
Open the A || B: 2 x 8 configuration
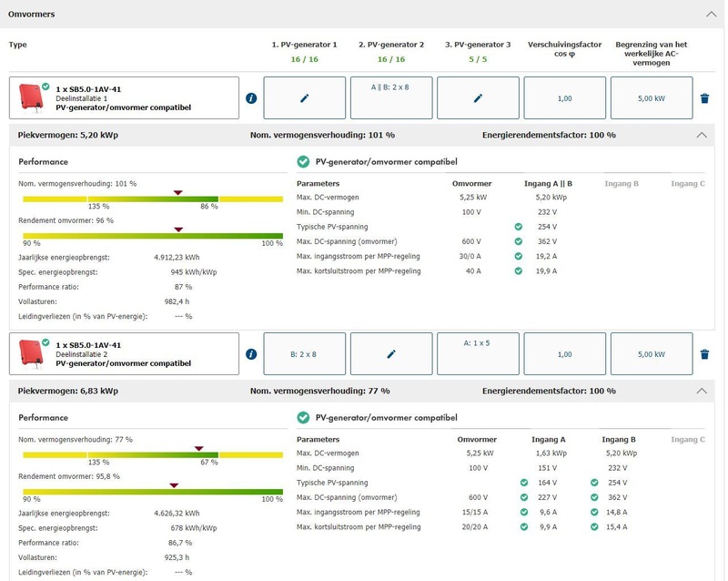tap(391, 89)
